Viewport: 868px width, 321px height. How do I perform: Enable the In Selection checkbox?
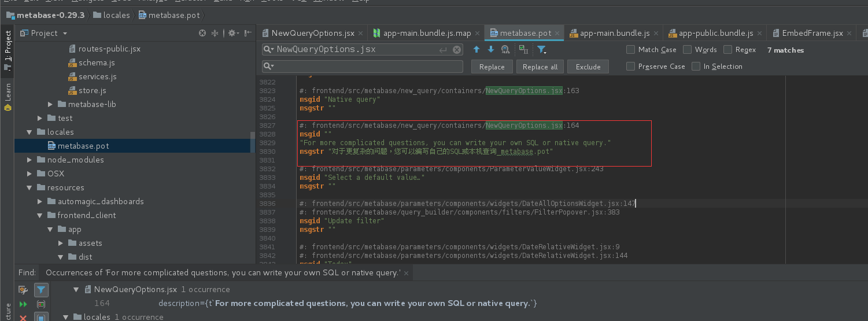coord(696,67)
